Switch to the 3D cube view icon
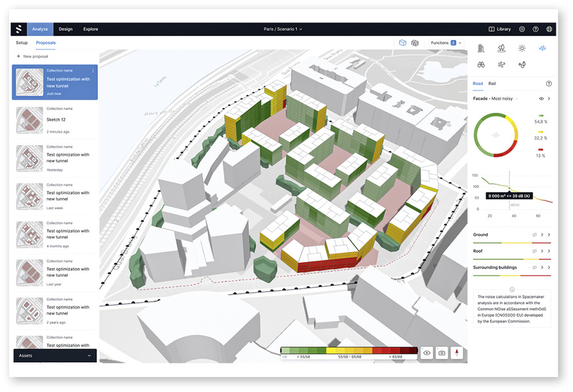Screen dimensions: 573x392 [403, 43]
